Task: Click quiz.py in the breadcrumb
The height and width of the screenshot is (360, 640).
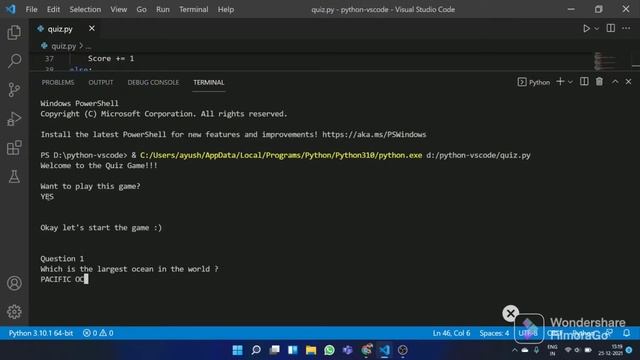Action: [64, 46]
